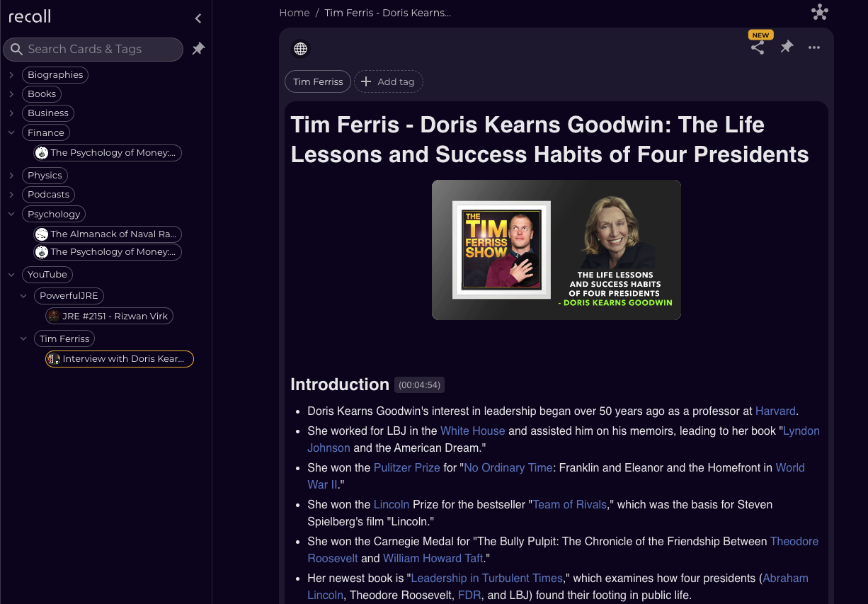
Task: Open the Leadership in Turbulent Times link
Action: [487, 578]
